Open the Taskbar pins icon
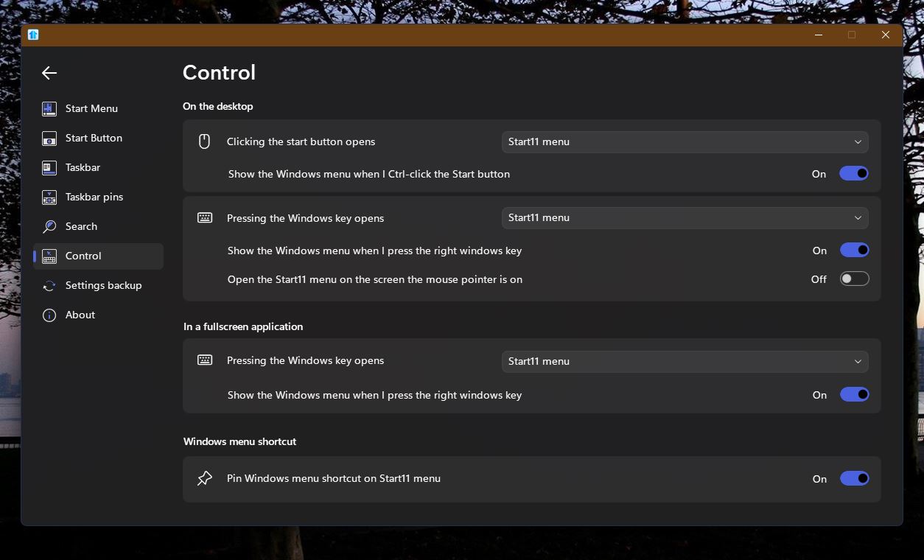This screenshot has width=924, height=560. (49, 197)
